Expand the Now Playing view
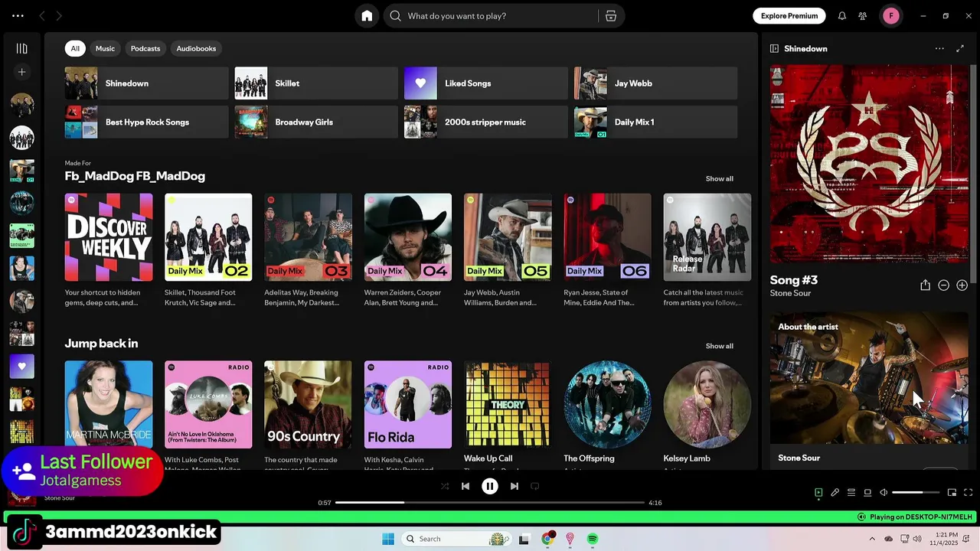 960,48
